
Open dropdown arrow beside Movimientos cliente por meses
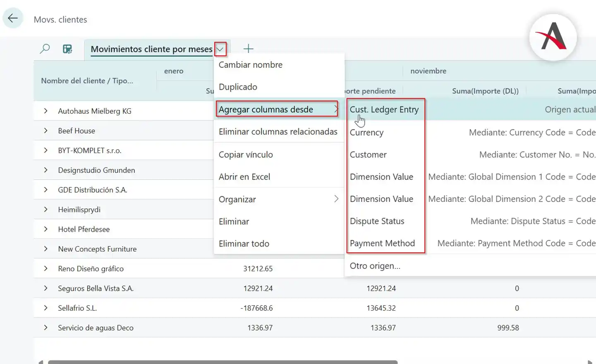point(220,49)
